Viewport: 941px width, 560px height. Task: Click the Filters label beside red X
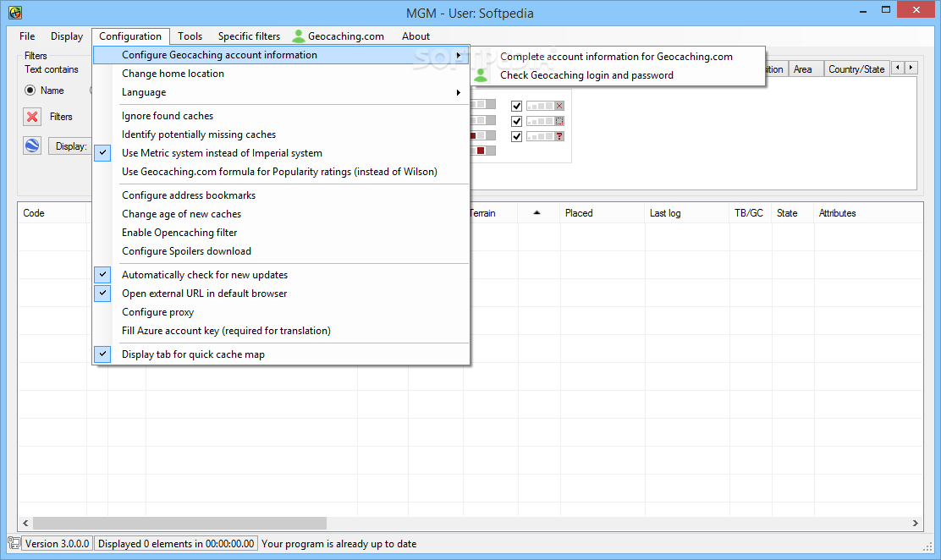tap(61, 117)
